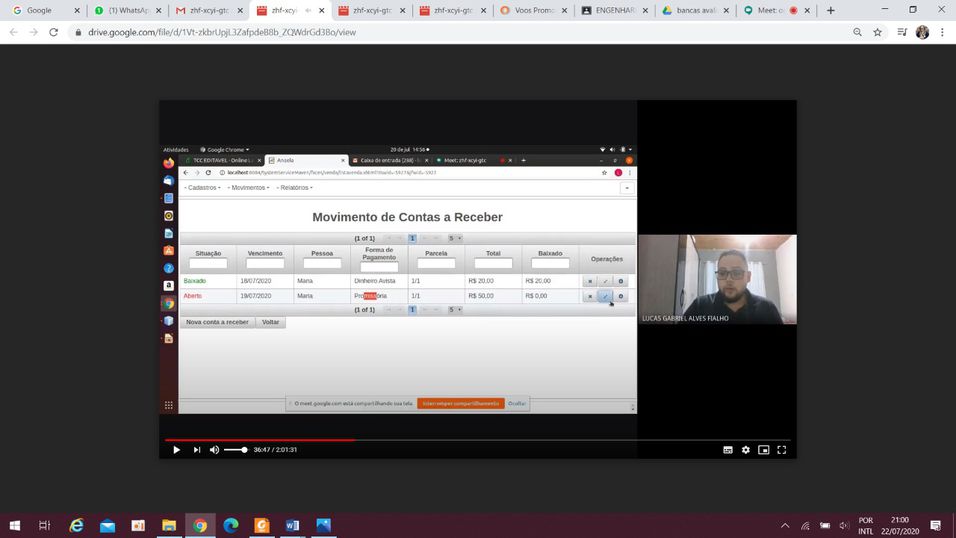Skip to next video using player button
This screenshot has width=956, height=538.
[197, 450]
